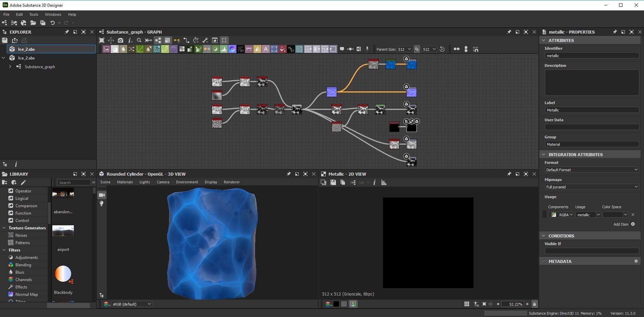
Task: Open the Usage dropdown set to metallic
Action: tap(588, 215)
